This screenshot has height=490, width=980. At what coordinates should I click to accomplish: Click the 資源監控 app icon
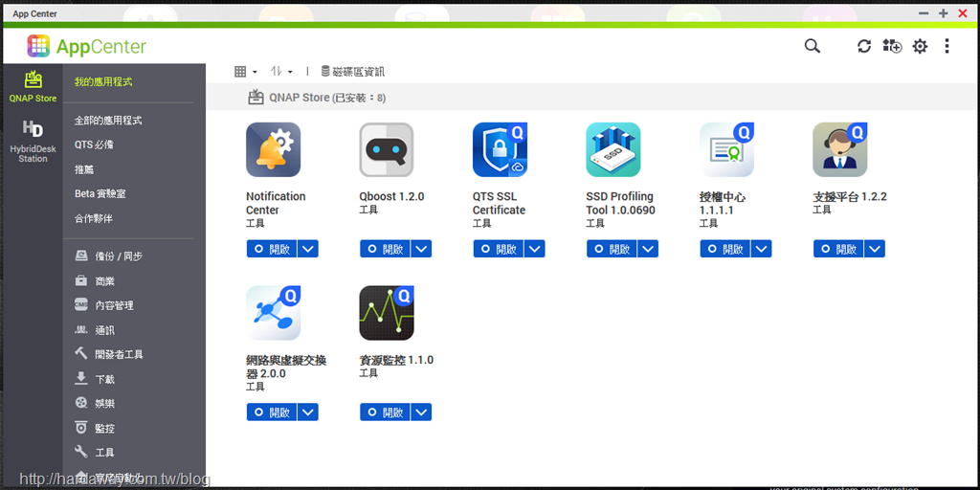(387, 313)
